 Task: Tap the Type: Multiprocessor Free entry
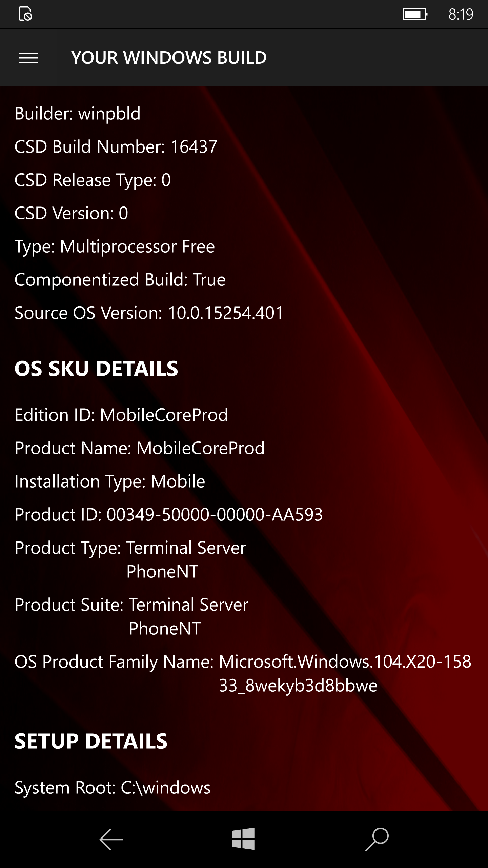[115, 246]
